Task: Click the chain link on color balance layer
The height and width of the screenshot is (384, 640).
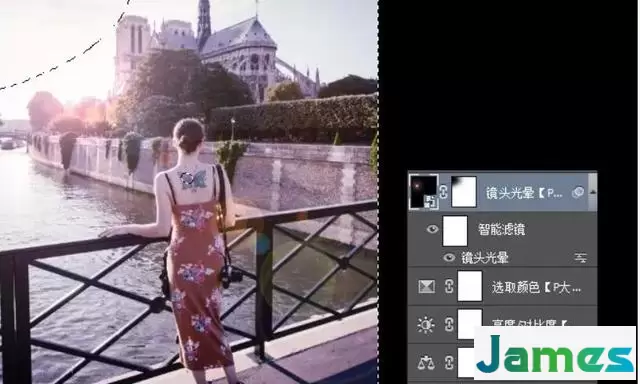Action: pos(449,362)
